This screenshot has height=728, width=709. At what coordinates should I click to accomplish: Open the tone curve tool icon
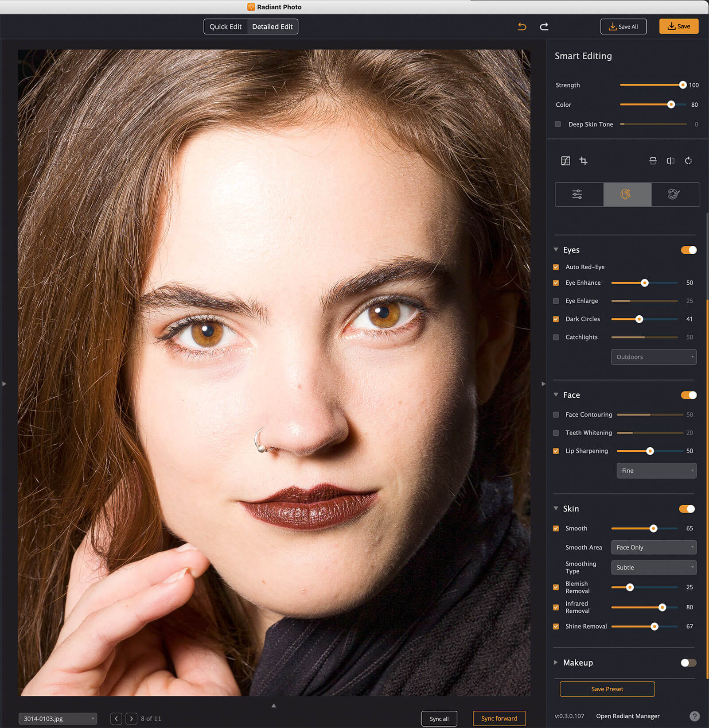pos(565,161)
